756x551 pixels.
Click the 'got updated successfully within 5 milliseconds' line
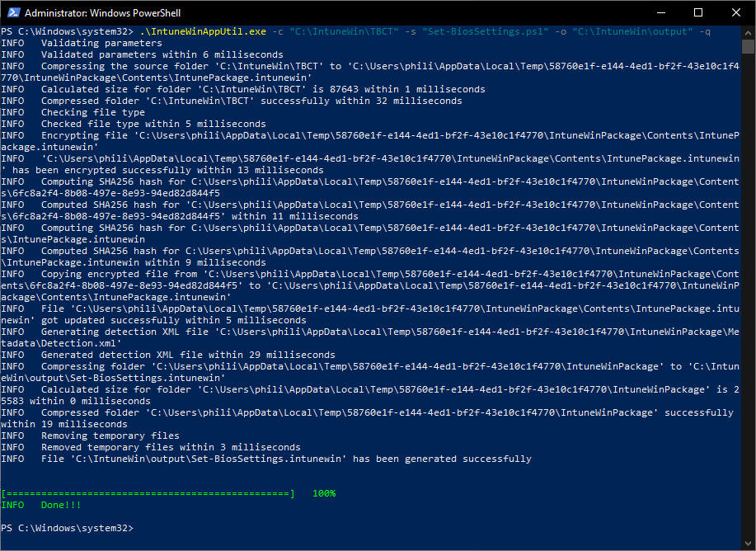click(x=153, y=320)
